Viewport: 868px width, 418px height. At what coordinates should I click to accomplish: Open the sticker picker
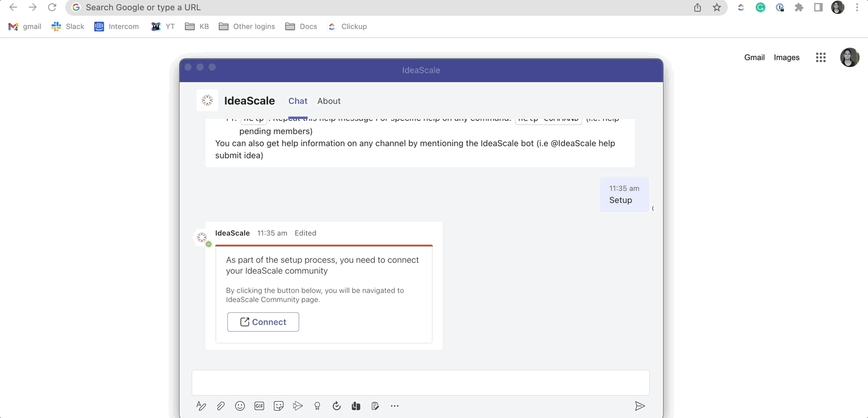point(279,406)
